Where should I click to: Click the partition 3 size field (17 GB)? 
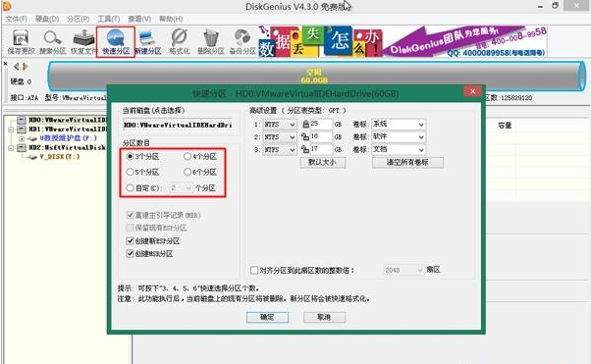tap(321, 149)
